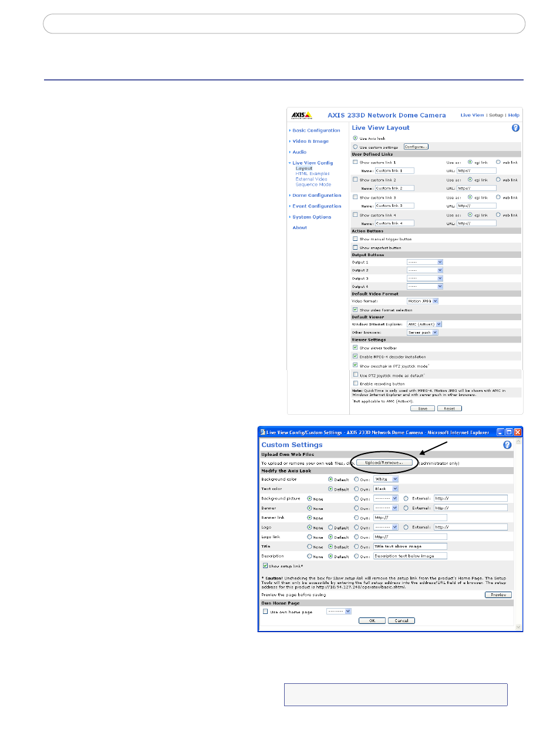
Task: Click Reset on Live View Layout
Action: (x=450, y=408)
